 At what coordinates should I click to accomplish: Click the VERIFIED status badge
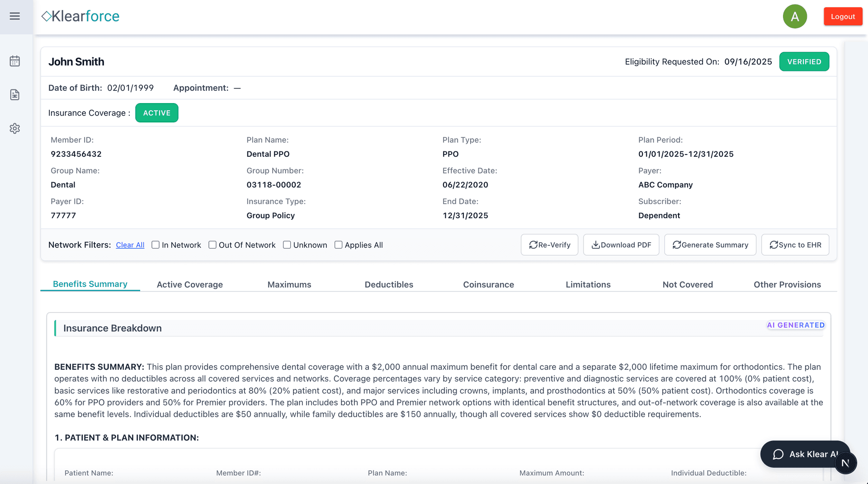pyautogui.click(x=804, y=61)
